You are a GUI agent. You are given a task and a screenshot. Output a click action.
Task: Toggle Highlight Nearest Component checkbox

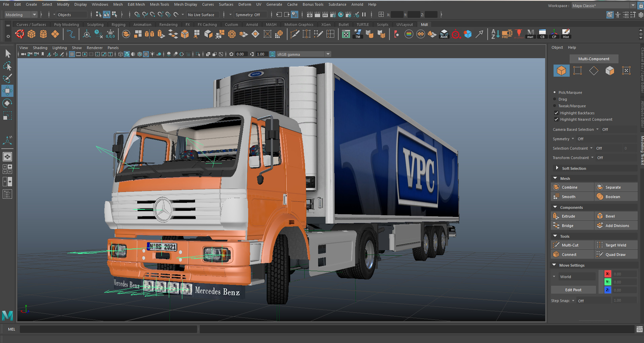point(556,119)
